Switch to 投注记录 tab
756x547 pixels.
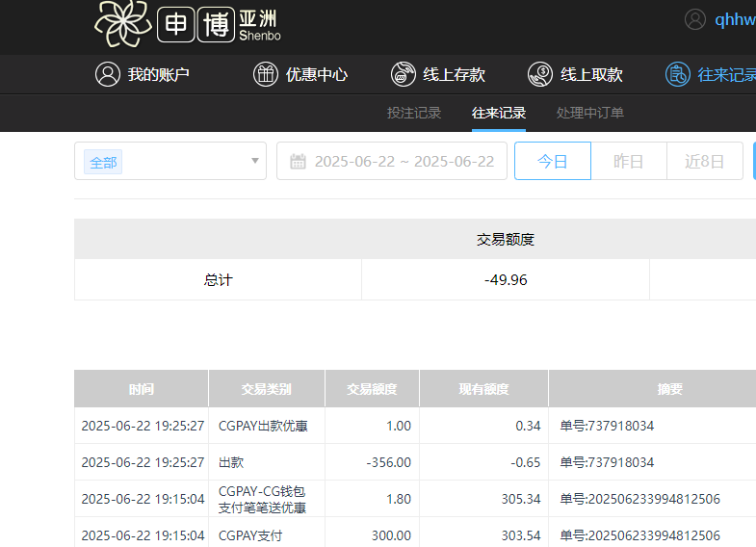point(414,113)
